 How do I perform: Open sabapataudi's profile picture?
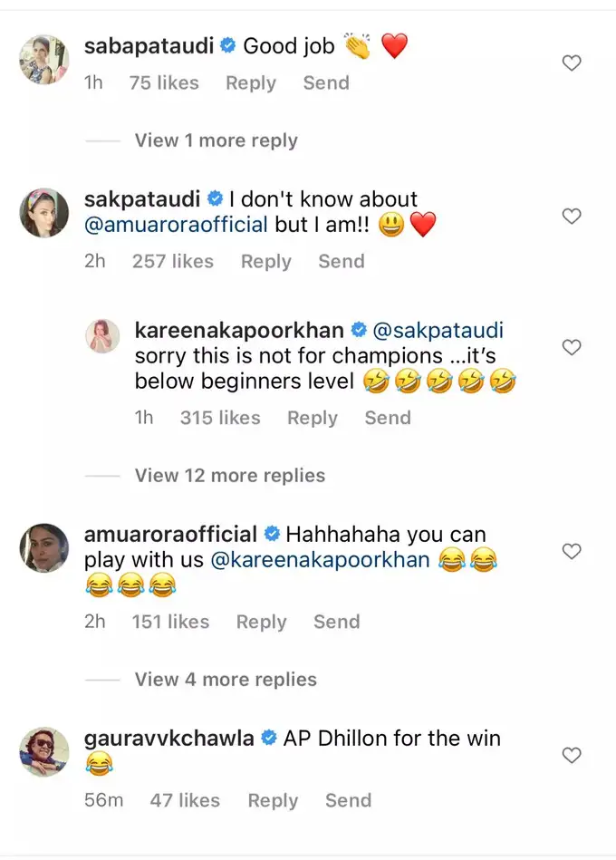point(43,60)
